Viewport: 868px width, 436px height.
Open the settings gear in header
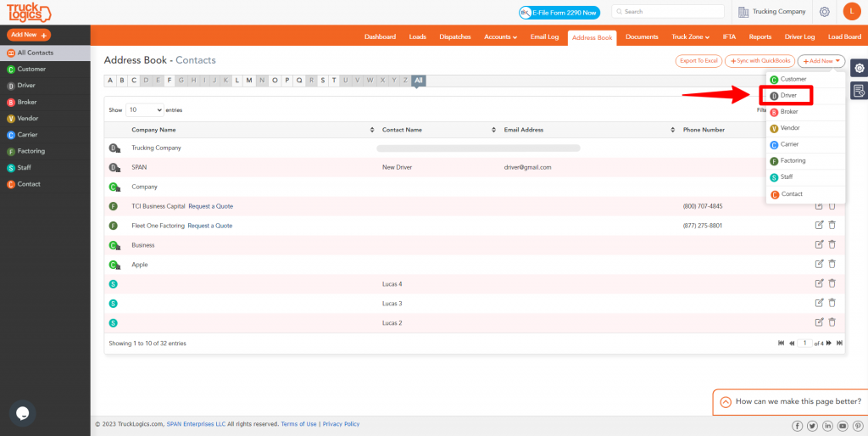tap(824, 12)
